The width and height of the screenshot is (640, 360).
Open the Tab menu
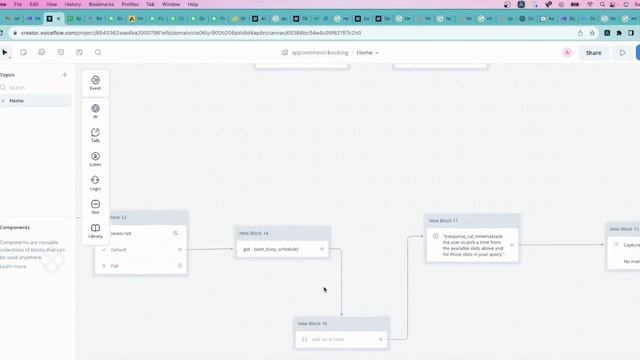pyautogui.click(x=150, y=4)
